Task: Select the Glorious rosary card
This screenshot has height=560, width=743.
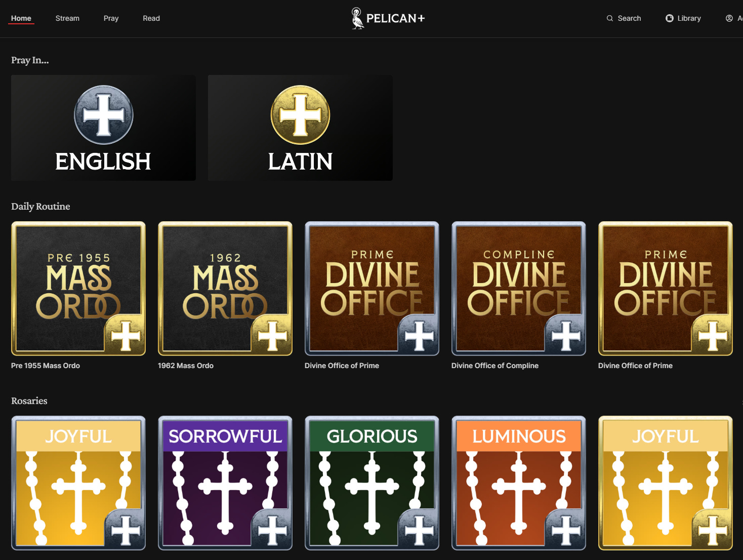Action: (372, 483)
